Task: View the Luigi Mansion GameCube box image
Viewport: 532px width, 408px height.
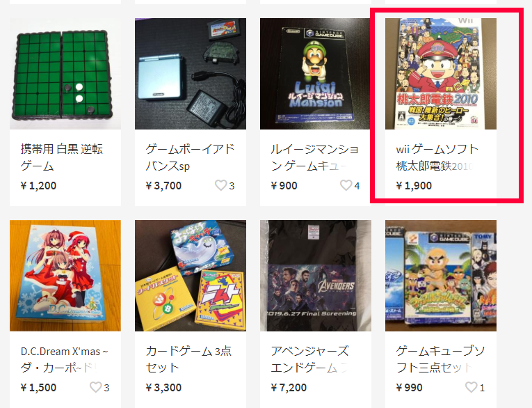Action: [x=316, y=74]
